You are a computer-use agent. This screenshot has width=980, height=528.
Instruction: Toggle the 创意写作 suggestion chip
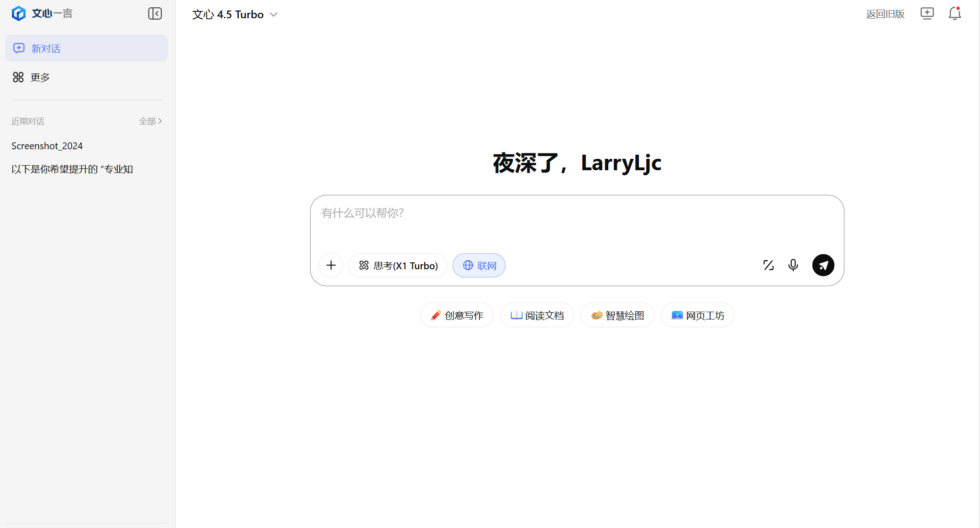pyautogui.click(x=456, y=315)
